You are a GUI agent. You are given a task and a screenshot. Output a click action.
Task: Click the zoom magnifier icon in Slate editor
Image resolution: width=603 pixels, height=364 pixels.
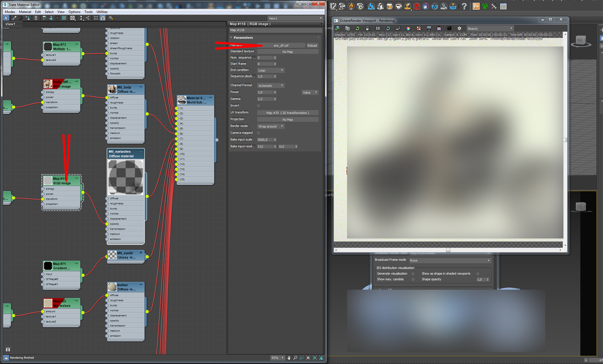[295, 358]
